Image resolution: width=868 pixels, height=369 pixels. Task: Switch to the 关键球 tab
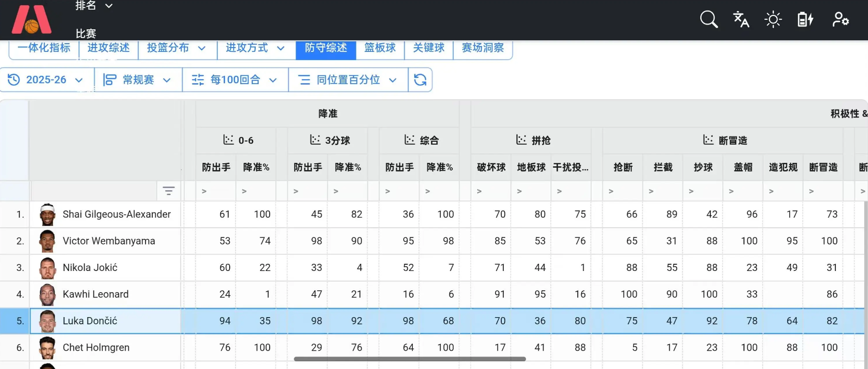tap(429, 48)
